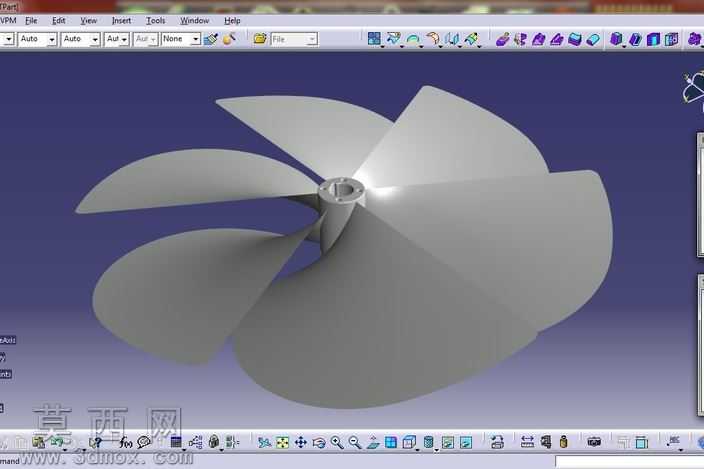Image resolution: width=704 pixels, height=469 pixels.
Task: Click the purple Chamfer icon
Action: (635, 39)
